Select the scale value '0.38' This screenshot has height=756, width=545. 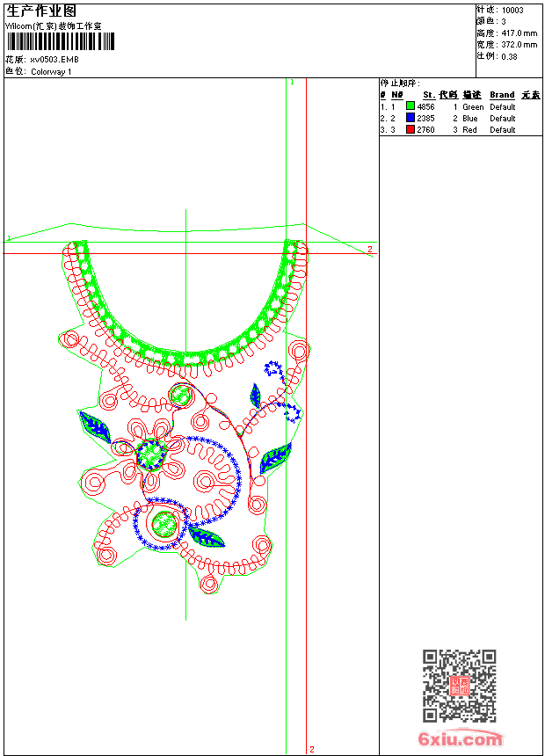coord(509,57)
